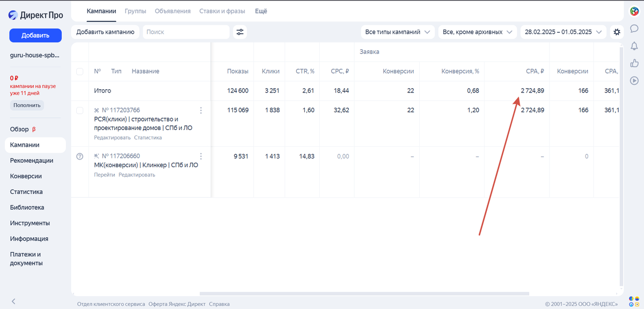Switch to the Объявления tab
The image size is (644, 309).
coord(173,11)
